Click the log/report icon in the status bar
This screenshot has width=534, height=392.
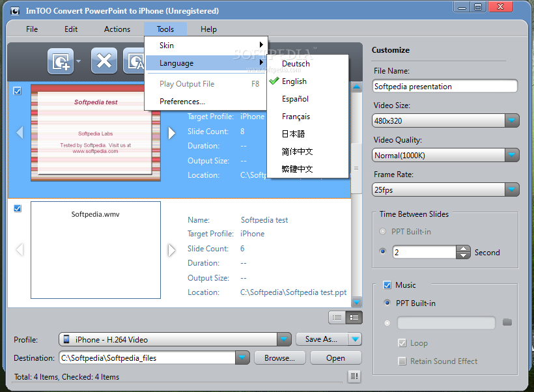(354, 376)
